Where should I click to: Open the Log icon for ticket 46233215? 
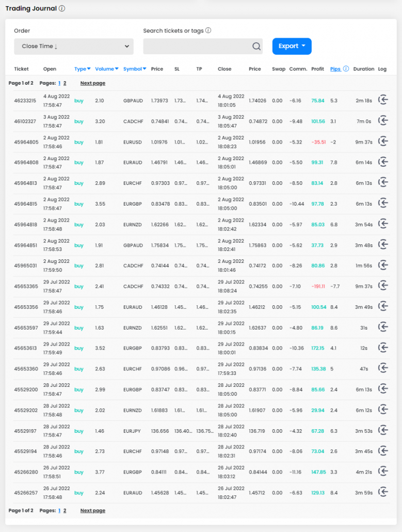[x=382, y=100]
